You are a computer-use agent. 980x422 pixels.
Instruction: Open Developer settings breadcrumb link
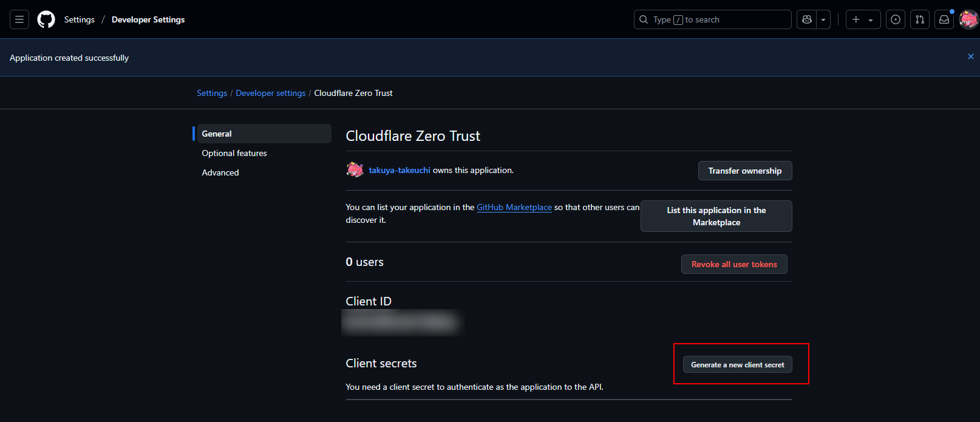point(271,93)
